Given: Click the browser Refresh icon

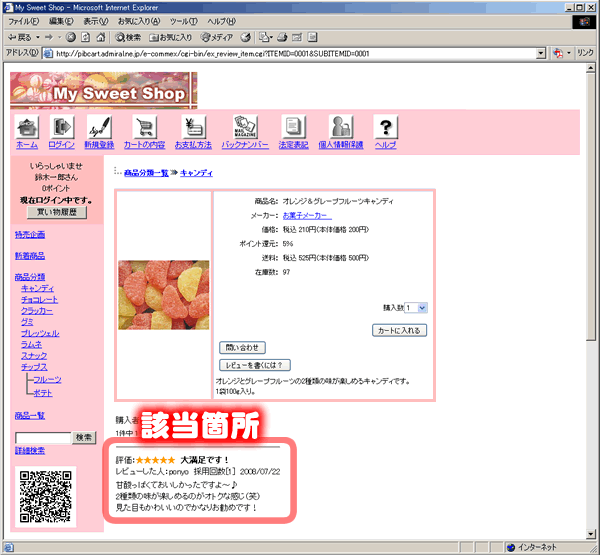Looking at the screenshot, I should (86, 37).
